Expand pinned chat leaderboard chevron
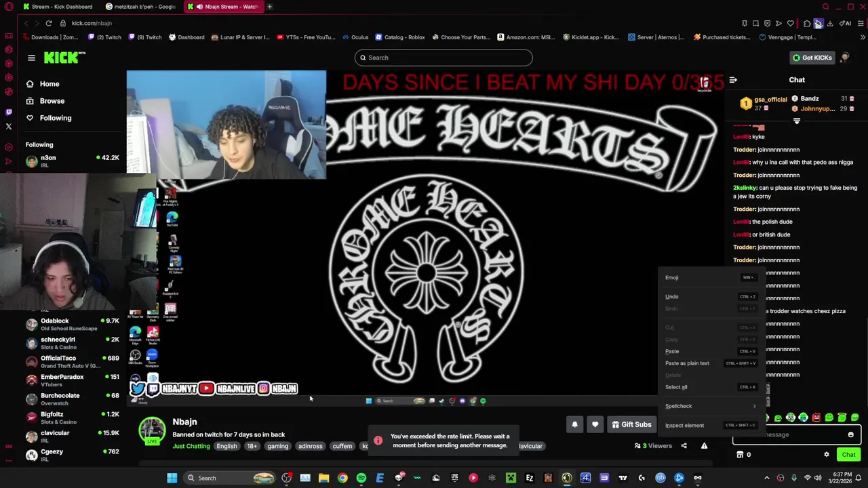 [x=797, y=121]
